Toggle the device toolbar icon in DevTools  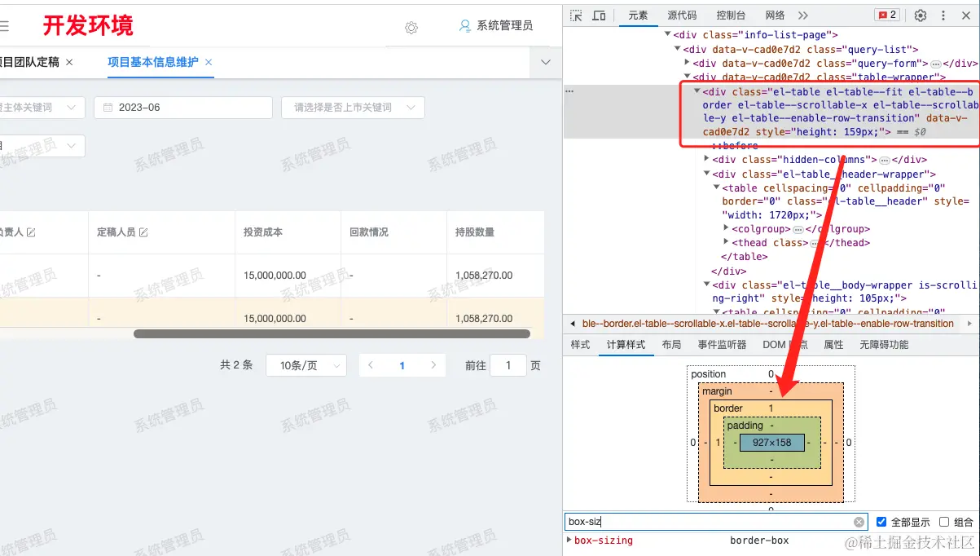tap(599, 15)
